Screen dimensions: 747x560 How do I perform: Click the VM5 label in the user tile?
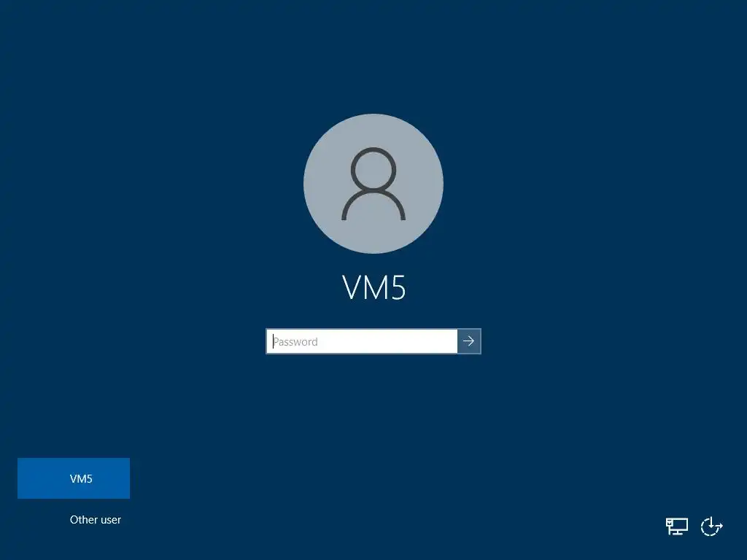click(81, 478)
